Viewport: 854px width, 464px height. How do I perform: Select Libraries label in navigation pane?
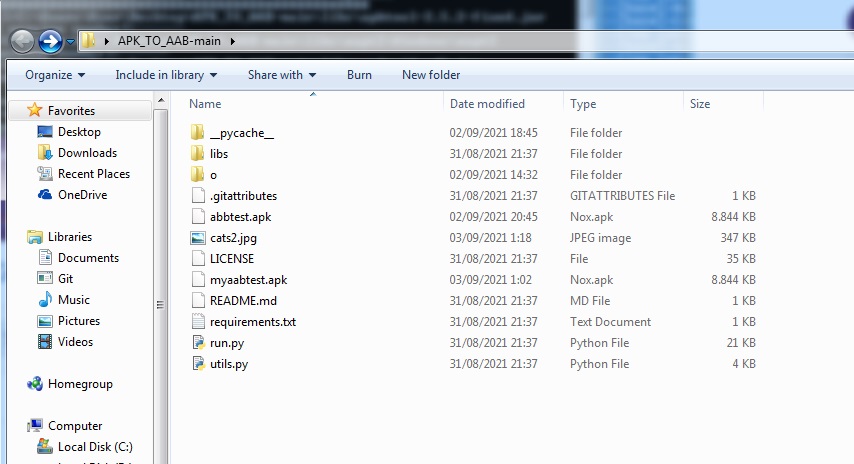[x=70, y=237]
